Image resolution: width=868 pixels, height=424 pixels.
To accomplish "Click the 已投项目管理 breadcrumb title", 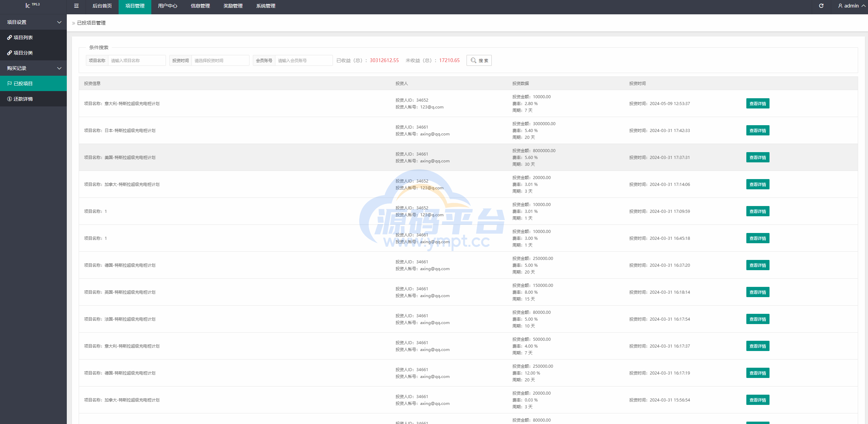I will [x=91, y=23].
